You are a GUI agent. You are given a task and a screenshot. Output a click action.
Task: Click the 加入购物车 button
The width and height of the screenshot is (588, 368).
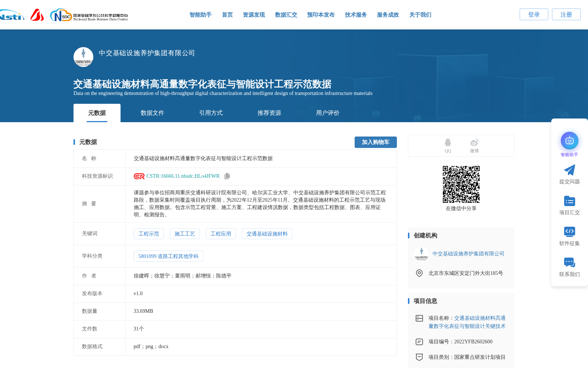tap(376, 142)
